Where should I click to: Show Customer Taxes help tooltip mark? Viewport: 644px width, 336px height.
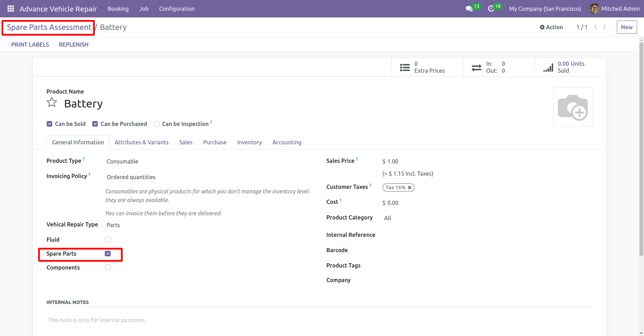[370, 185]
